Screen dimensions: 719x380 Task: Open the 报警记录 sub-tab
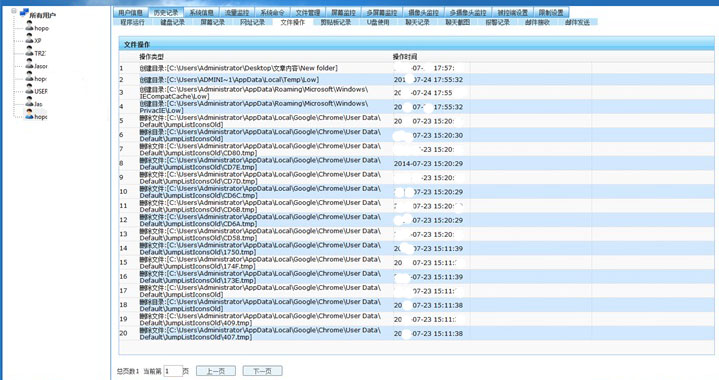pos(498,22)
